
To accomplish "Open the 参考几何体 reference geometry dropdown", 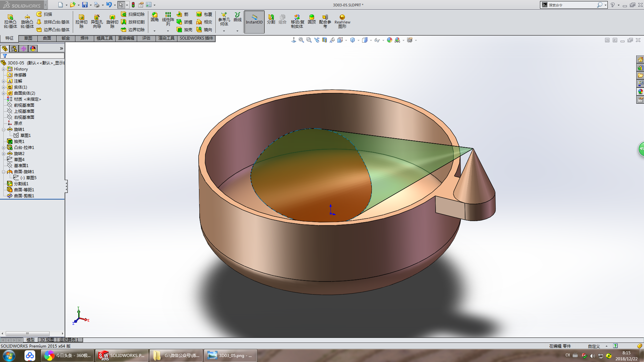I will [224, 31].
